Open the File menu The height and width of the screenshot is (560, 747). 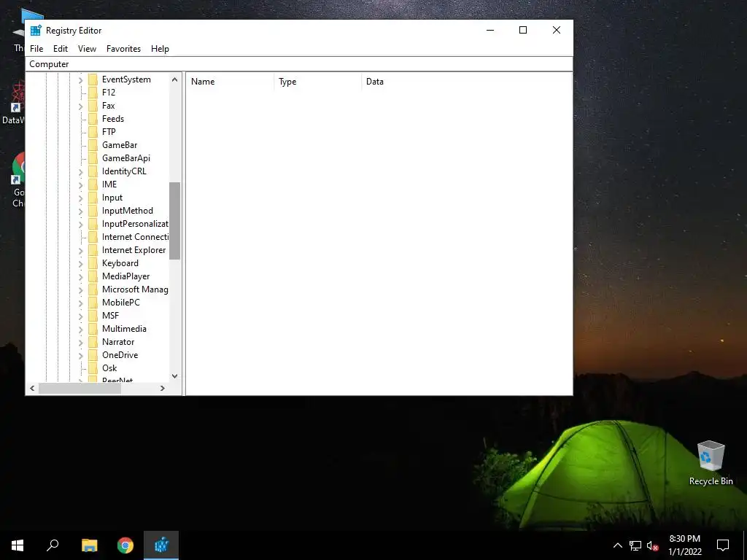36,49
